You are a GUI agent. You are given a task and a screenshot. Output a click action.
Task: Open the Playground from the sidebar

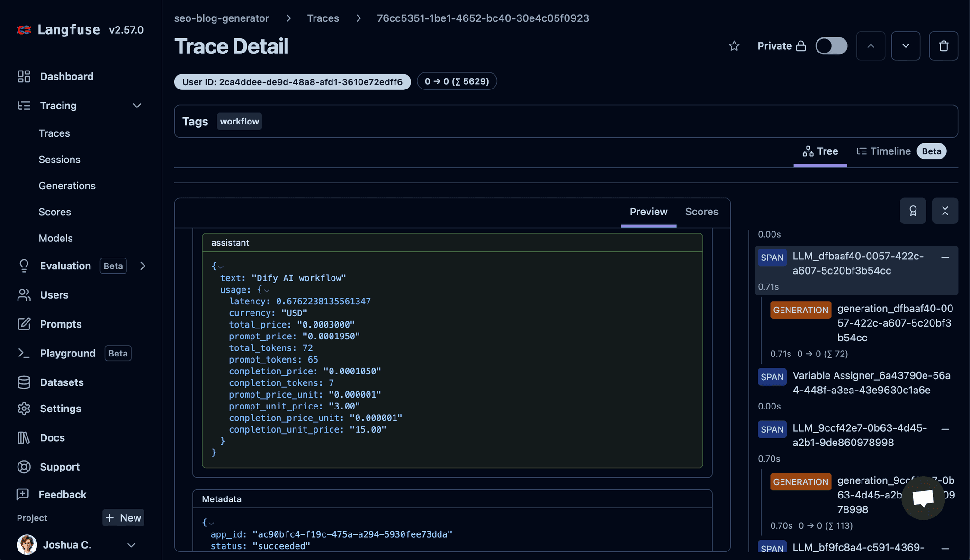pos(68,353)
